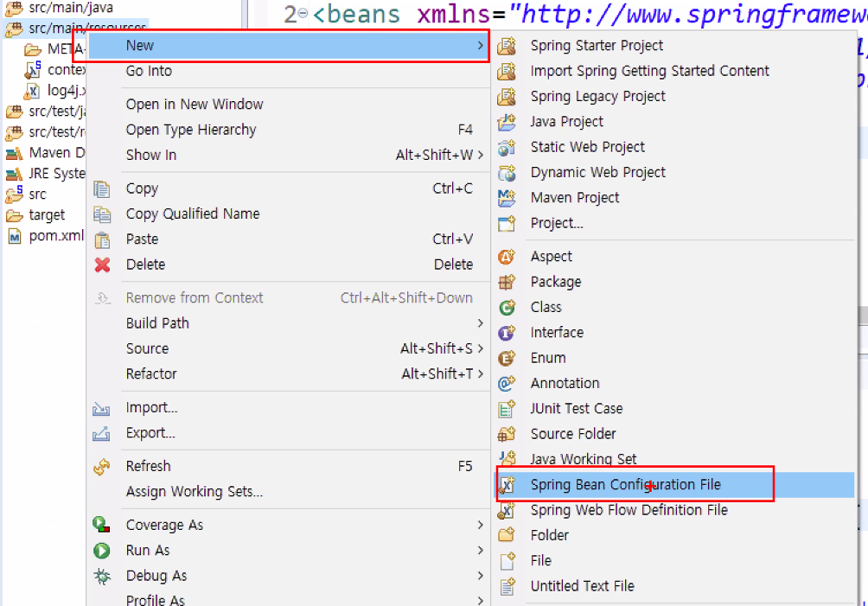
Task: Expand the Build Path submenu arrow
Action: [x=480, y=323]
